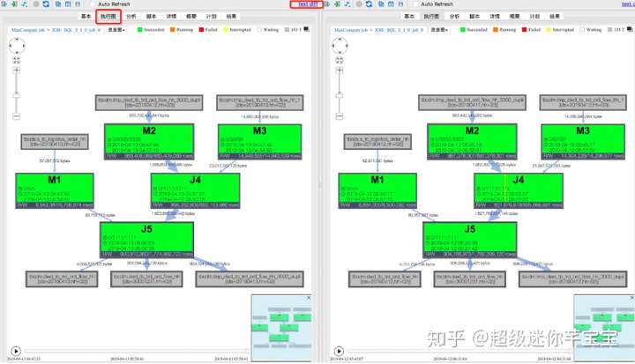Zoom out with minus button in left pane
Screen dimensions: 635x364
point(16,116)
